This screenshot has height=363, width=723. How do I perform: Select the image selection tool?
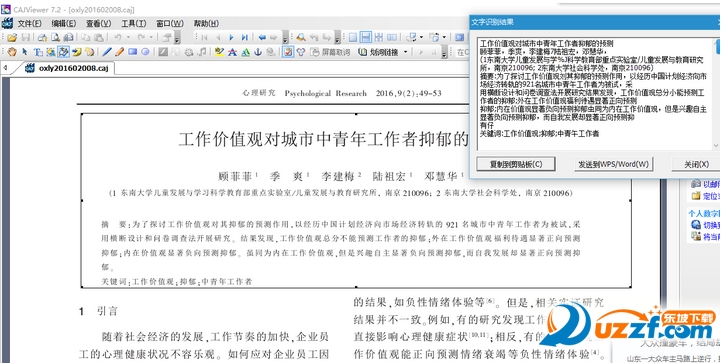click(x=51, y=52)
